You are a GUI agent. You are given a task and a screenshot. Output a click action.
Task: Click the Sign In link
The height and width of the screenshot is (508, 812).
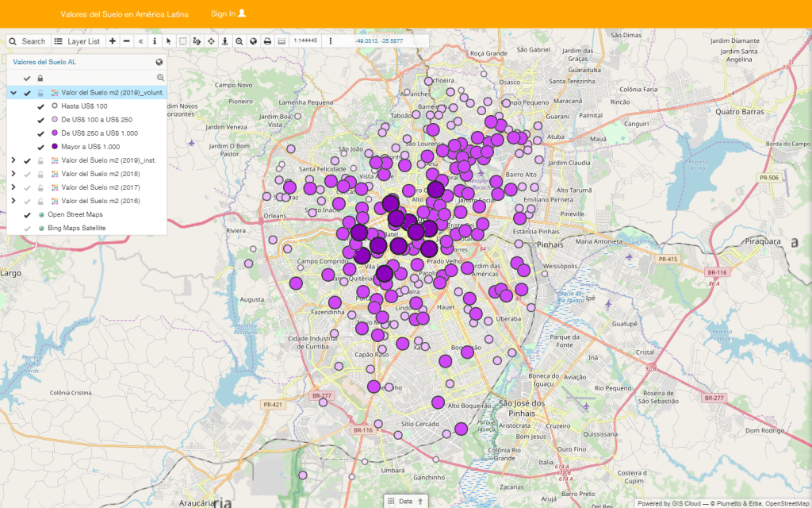tap(228, 14)
